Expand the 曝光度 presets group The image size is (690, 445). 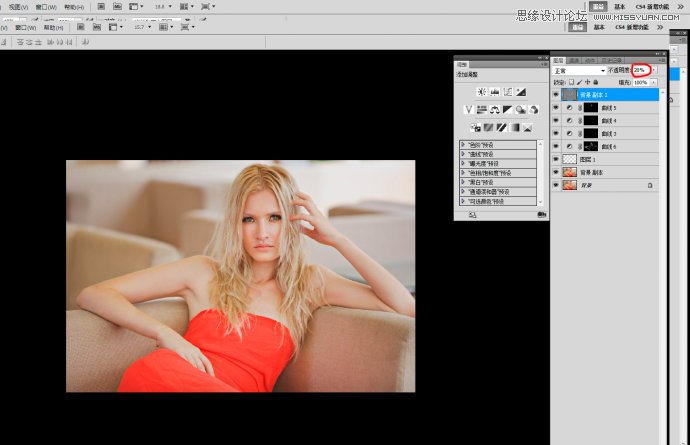pos(463,163)
